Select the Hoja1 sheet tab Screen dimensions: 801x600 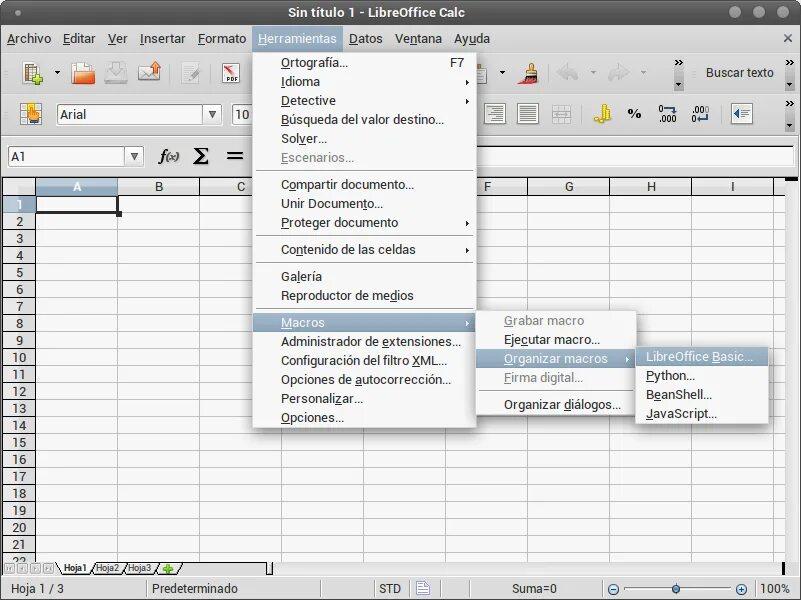75,568
